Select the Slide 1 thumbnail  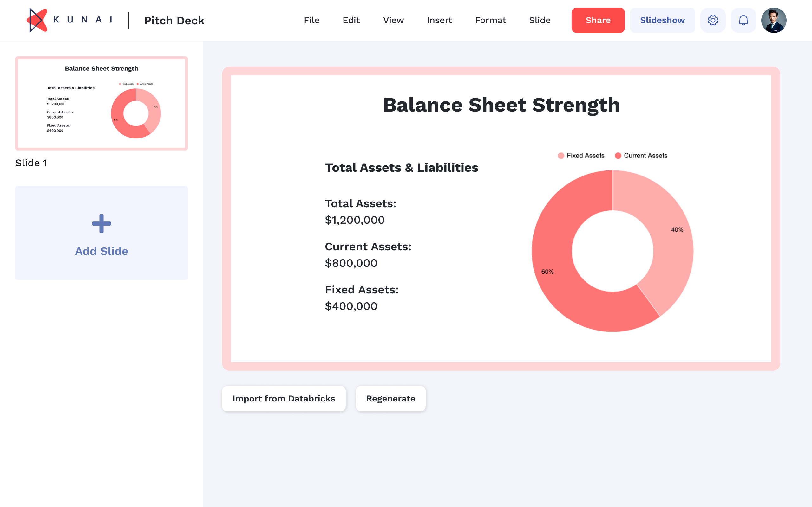101,103
